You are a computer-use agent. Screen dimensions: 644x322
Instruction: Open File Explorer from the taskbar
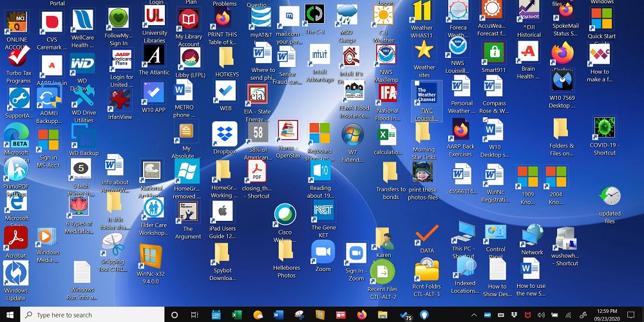[x=383, y=315]
